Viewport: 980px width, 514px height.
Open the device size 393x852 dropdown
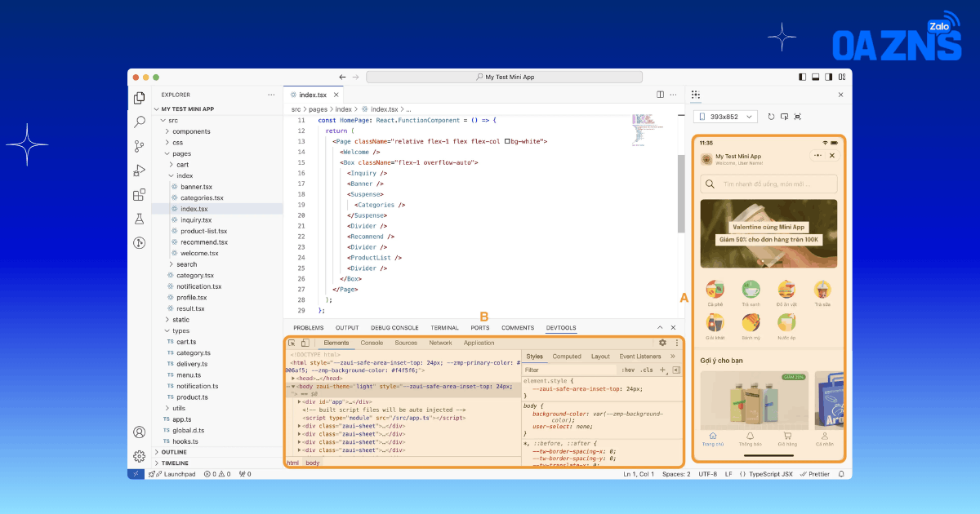coord(726,117)
